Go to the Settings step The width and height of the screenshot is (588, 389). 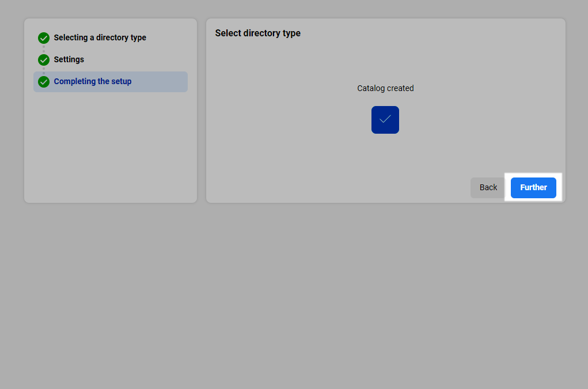click(69, 59)
